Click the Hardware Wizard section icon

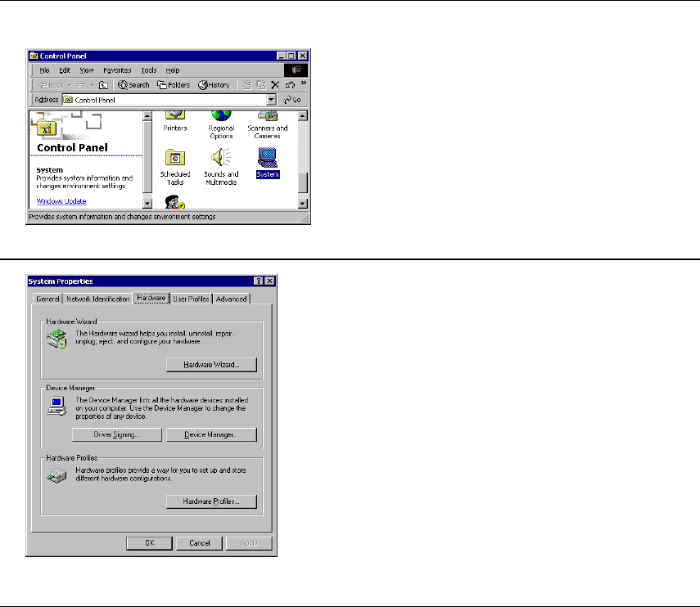[56, 339]
